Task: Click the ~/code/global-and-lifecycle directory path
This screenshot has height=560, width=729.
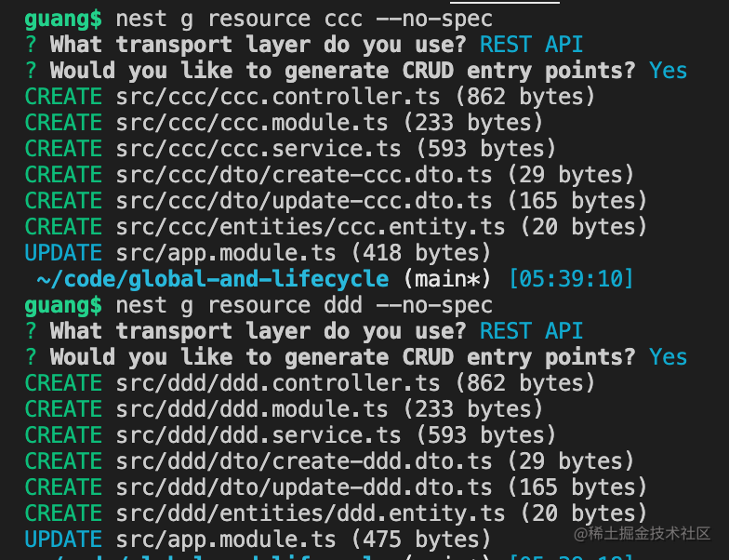Action: 212,278
